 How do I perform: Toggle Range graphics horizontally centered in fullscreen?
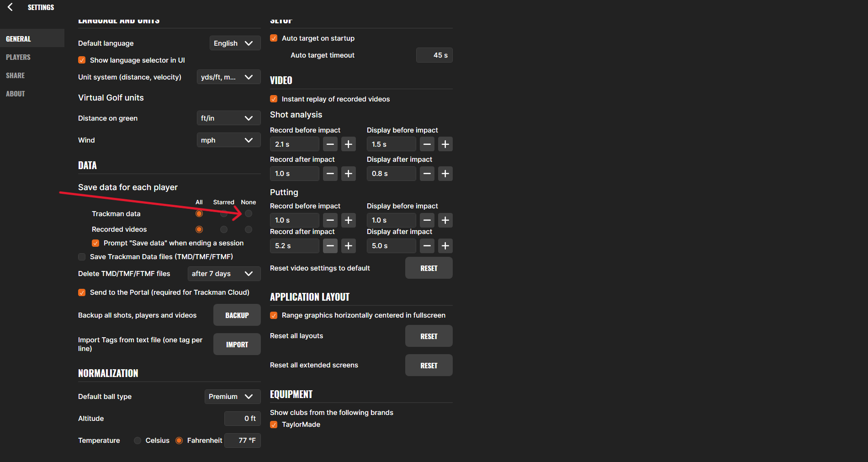274,315
